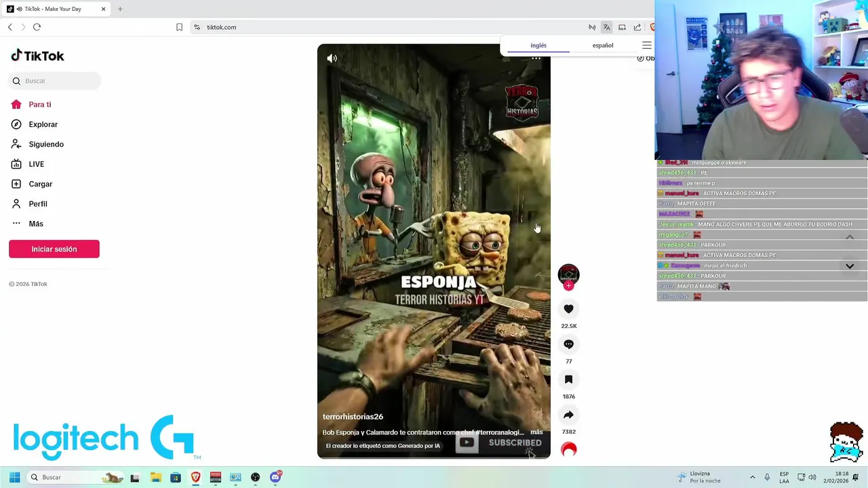Open the Windows Start menu
Image resolution: width=868 pixels, height=488 pixels.
14,477
